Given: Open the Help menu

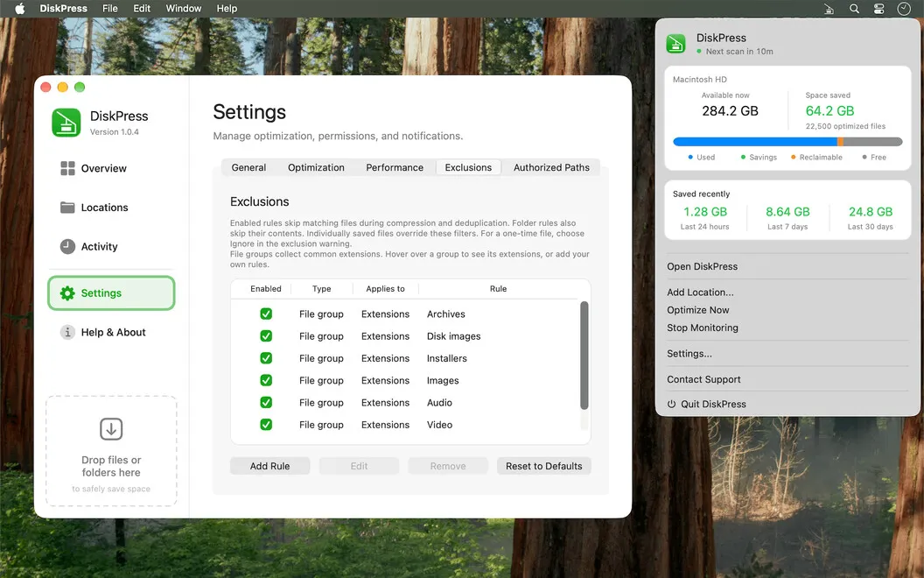Looking at the screenshot, I should click(227, 8).
